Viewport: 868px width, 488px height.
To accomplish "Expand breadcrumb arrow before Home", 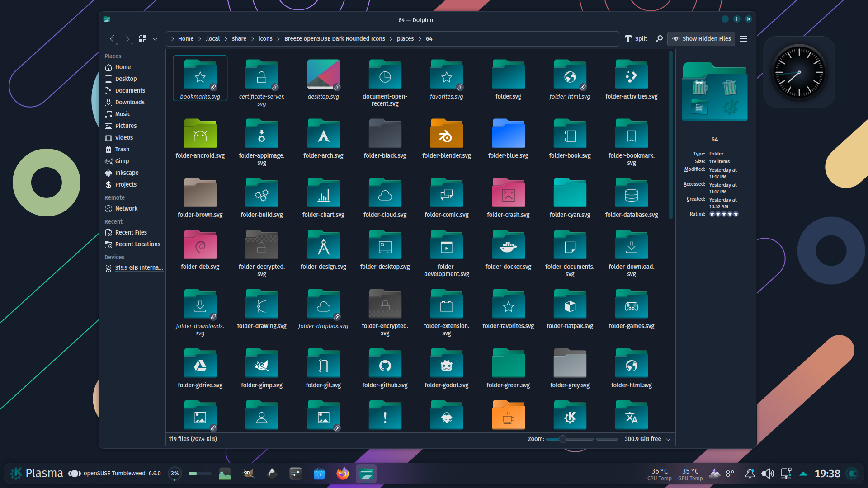I will tap(172, 39).
